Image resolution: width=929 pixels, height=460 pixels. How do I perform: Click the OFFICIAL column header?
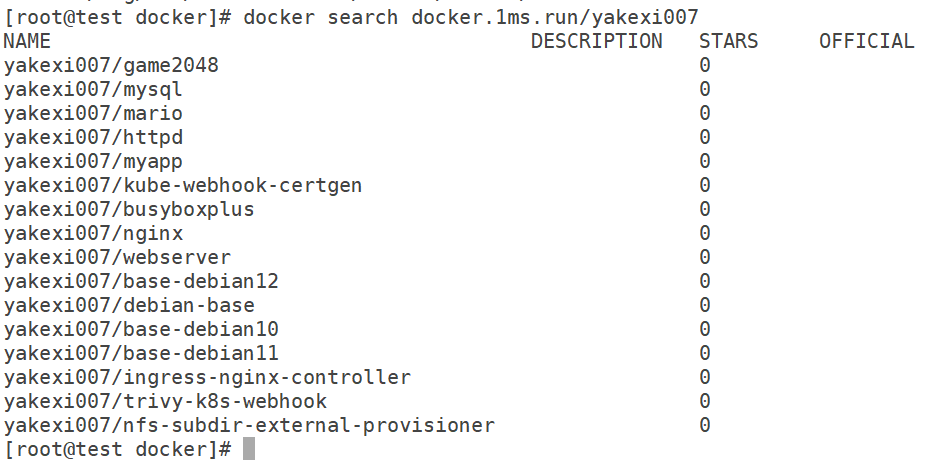867,41
